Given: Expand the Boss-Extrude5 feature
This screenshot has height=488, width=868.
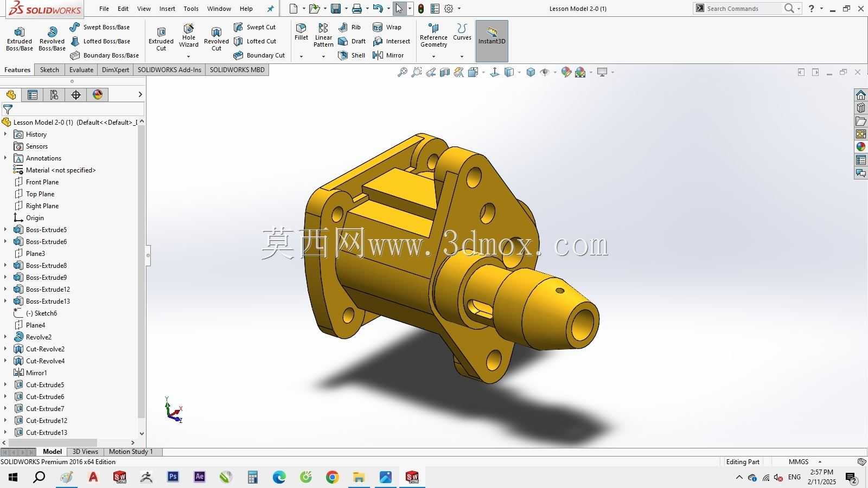Looking at the screenshot, I should click(5, 230).
